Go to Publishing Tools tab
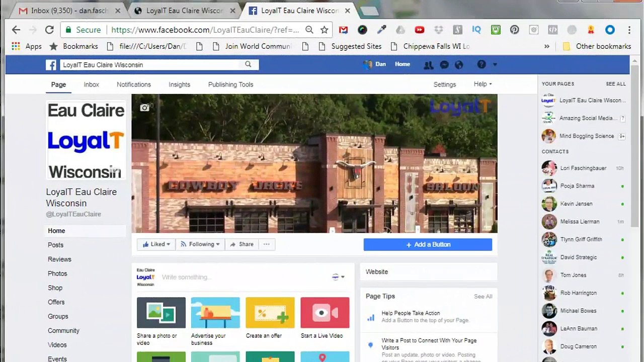The image size is (644, 362). point(231,84)
